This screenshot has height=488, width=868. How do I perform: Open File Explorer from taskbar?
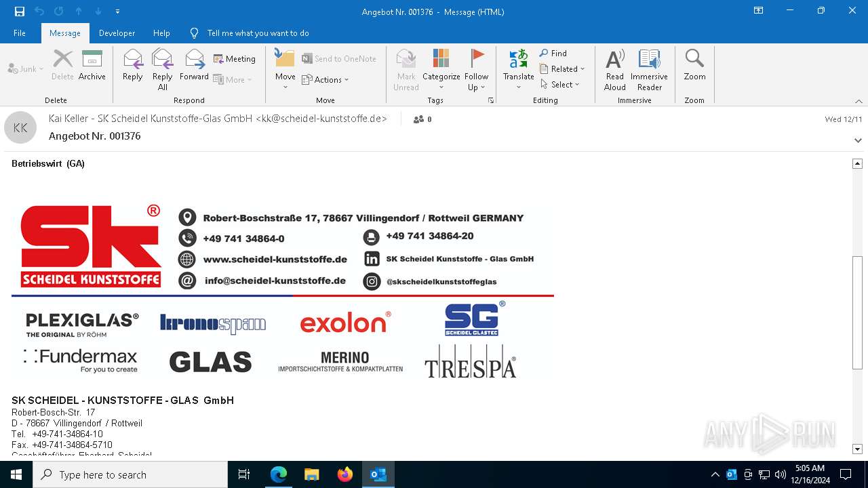point(312,474)
